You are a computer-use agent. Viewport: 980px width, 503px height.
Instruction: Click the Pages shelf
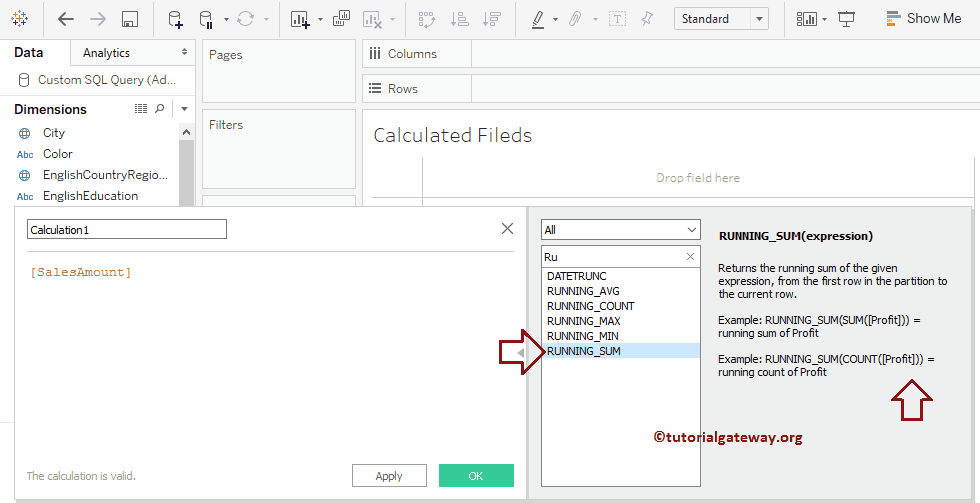(x=279, y=72)
